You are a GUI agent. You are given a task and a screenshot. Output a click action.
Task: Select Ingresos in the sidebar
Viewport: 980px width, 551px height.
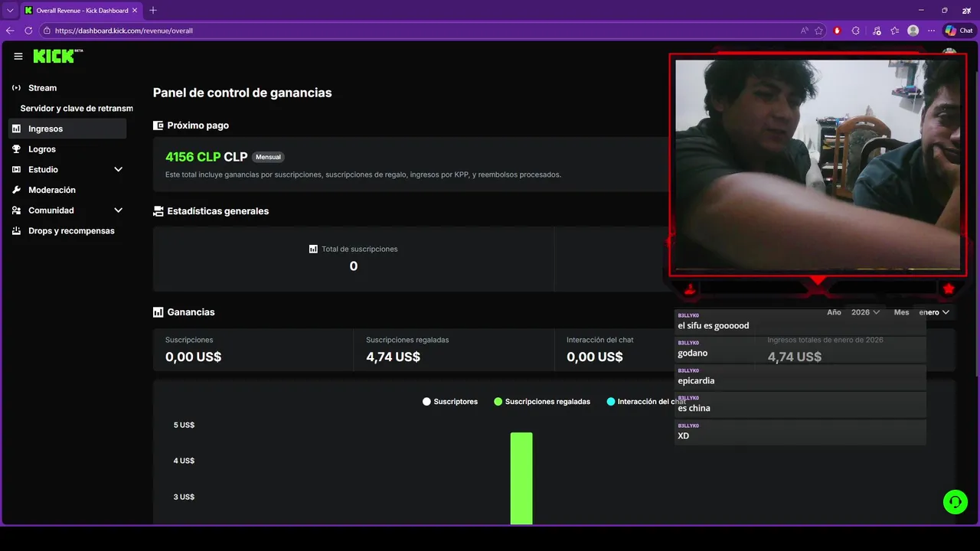pyautogui.click(x=67, y=129)
